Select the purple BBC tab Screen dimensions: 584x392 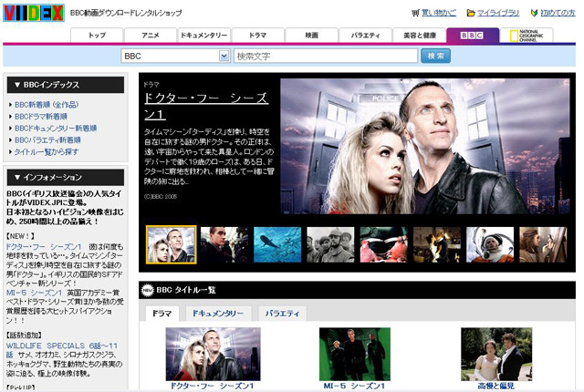[473, 36]
